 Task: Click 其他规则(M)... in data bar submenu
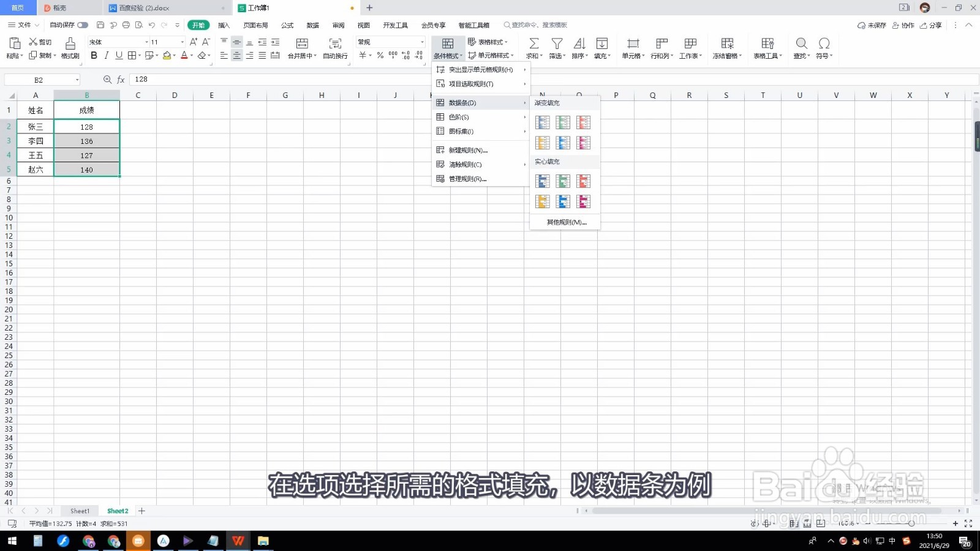(565, 222)
